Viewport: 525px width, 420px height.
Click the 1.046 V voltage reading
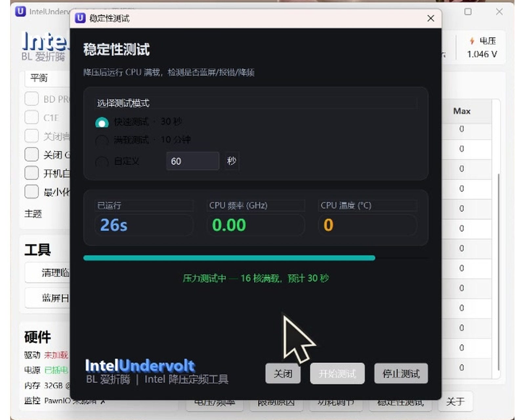click(482, 54)
